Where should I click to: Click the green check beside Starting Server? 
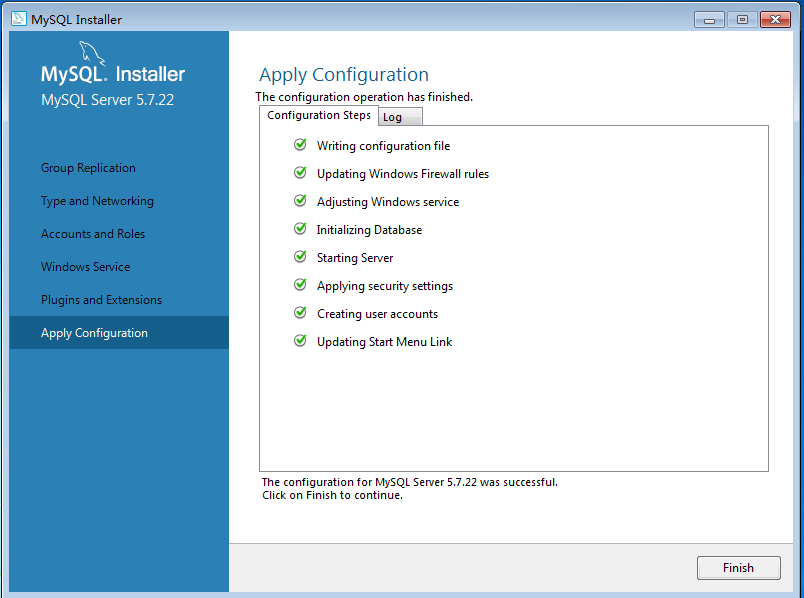pos(300,257)
